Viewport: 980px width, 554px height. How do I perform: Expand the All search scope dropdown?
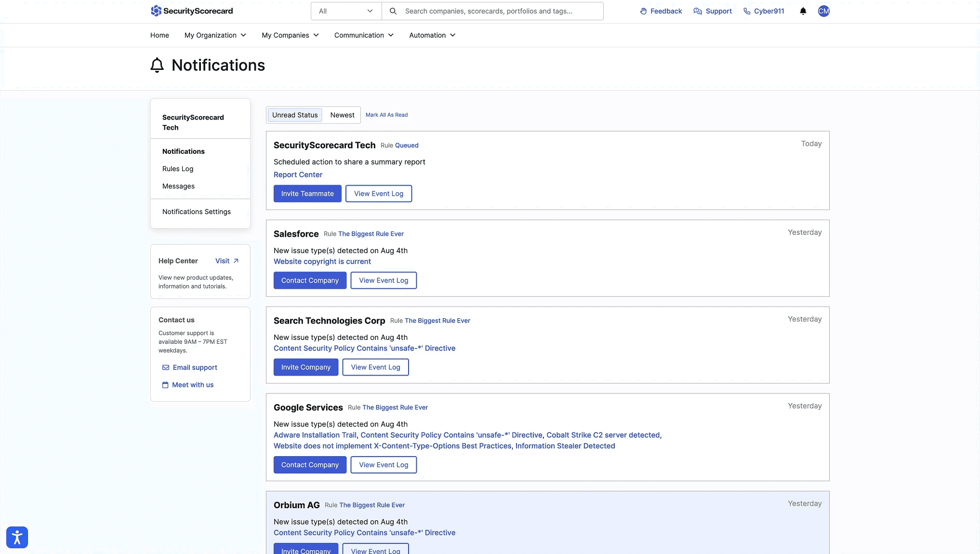(346, 11)
